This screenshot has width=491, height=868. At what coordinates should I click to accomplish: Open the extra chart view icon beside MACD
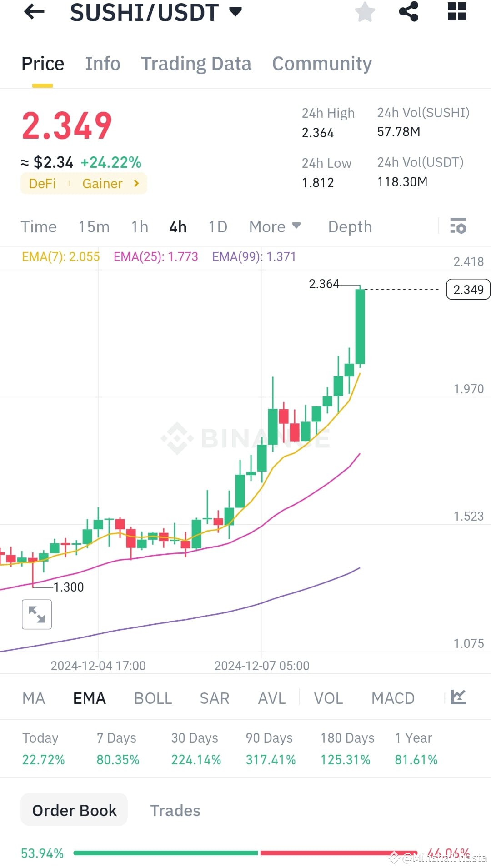tap(458, 697)
